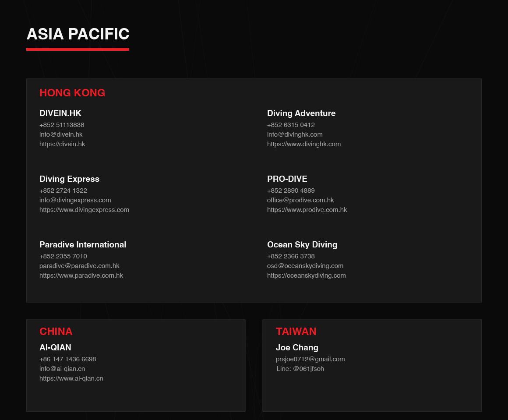The image size is (508, 420).
Task: Click phone number +852 2724 1322
Action: (63, 191)
